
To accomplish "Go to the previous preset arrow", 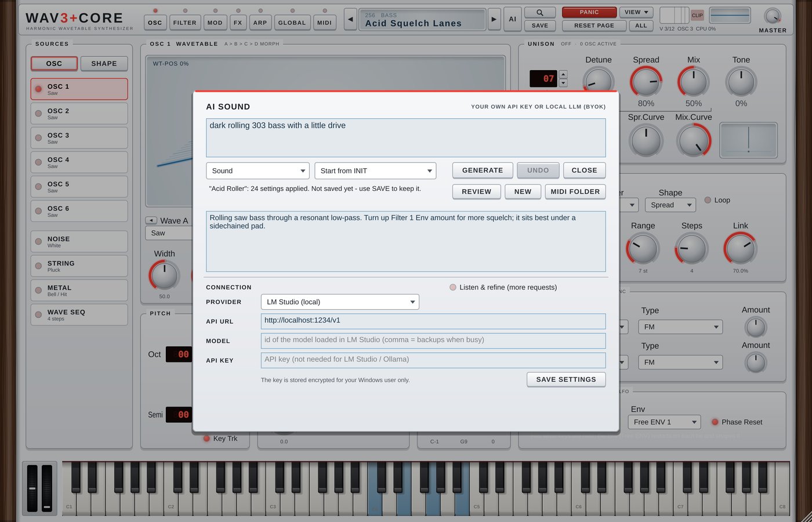I will (350, 19).
